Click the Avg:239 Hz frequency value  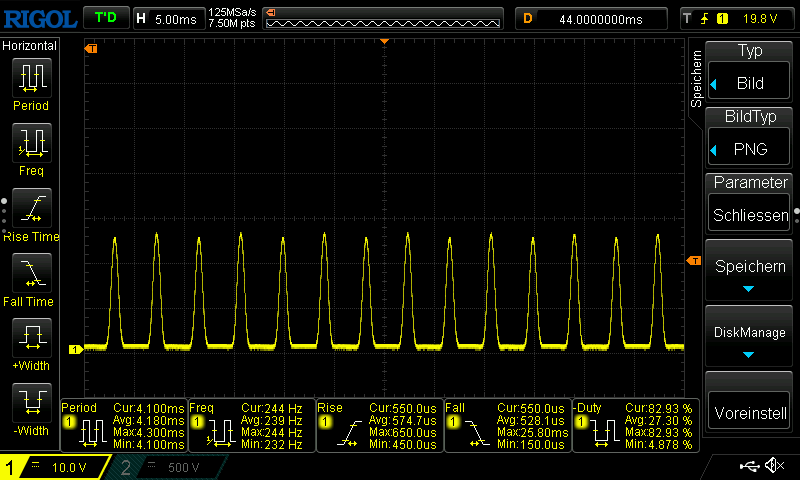(271, 421)
